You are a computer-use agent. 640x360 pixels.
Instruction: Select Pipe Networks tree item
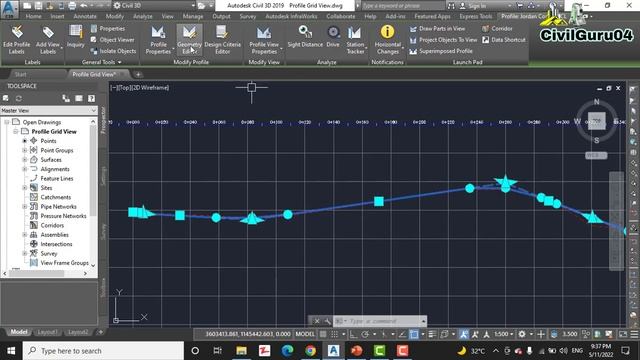pyautogui.click(x=58, y=207)
